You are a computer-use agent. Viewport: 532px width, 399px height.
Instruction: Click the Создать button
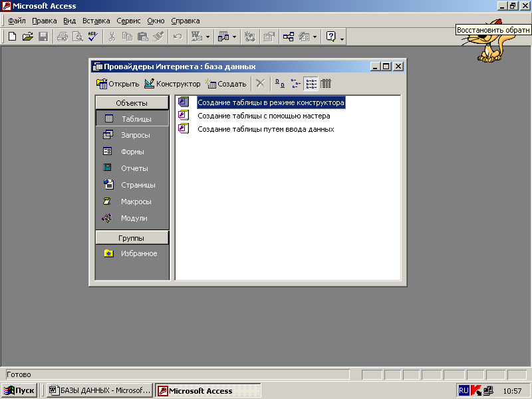click(226, 84)
